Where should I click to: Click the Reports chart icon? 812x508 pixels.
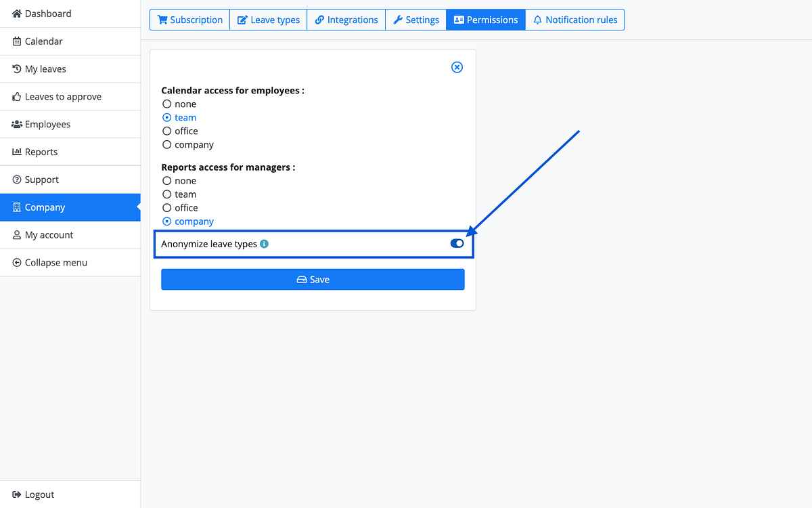[17, 152]
